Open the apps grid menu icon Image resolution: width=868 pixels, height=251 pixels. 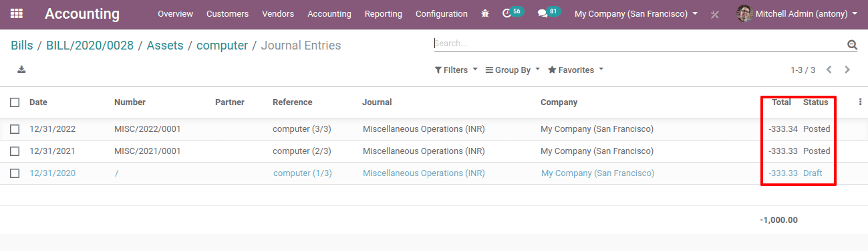point(17,13)
